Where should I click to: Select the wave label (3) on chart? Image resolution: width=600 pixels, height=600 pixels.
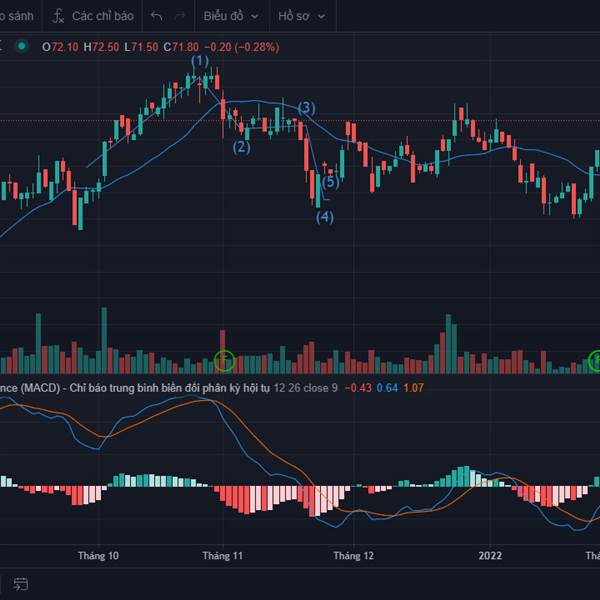coord(306,108)
